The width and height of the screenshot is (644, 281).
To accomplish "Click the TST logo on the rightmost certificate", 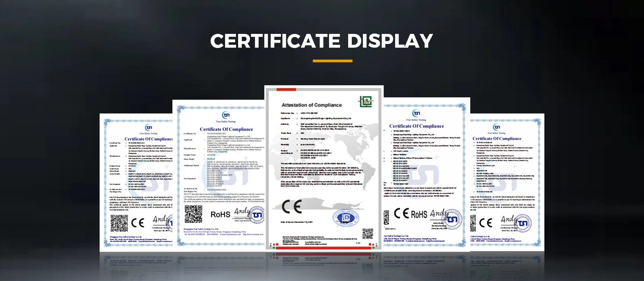I will point(496,127).
